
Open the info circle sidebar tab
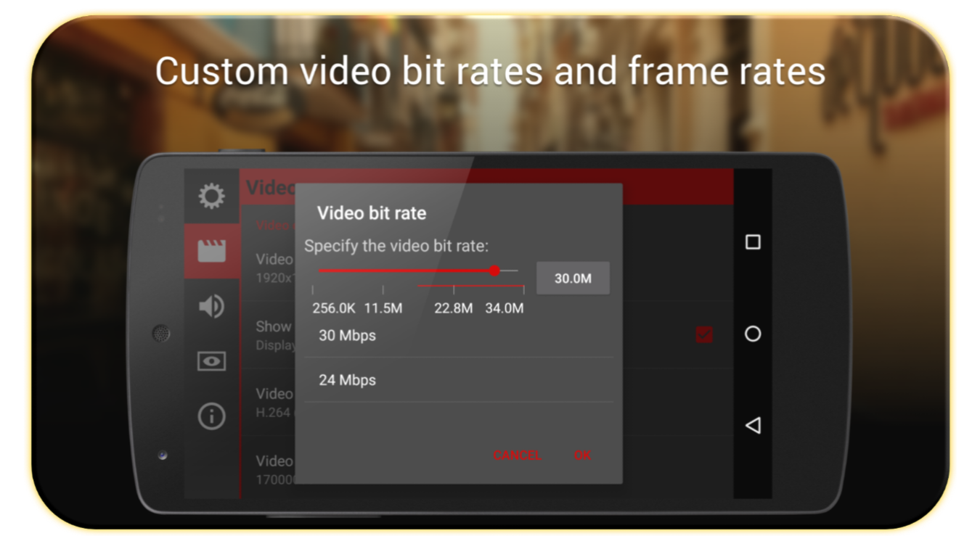[212, 416]
